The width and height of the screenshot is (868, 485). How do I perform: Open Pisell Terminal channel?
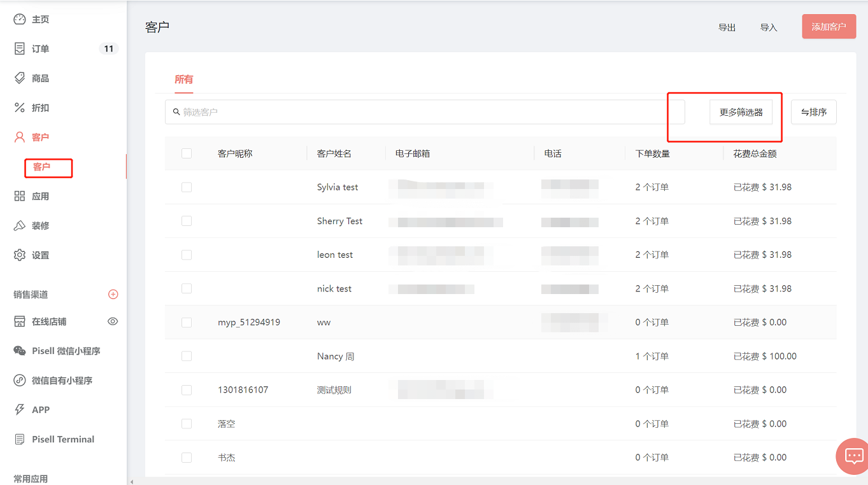63,439
